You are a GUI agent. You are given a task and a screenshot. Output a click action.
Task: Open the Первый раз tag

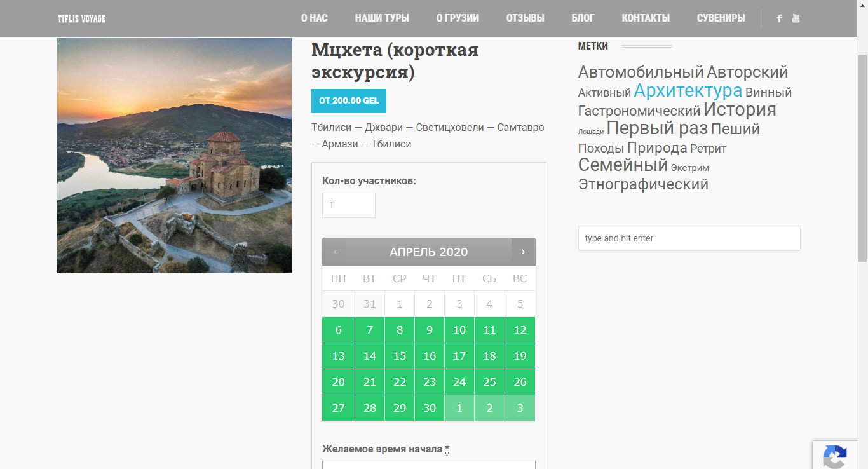point(657,128)
